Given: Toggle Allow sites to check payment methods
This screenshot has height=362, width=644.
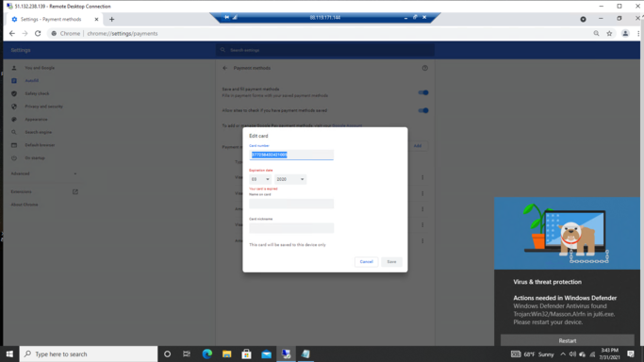Looking at the screenshot, I should (x=423, y=110).
